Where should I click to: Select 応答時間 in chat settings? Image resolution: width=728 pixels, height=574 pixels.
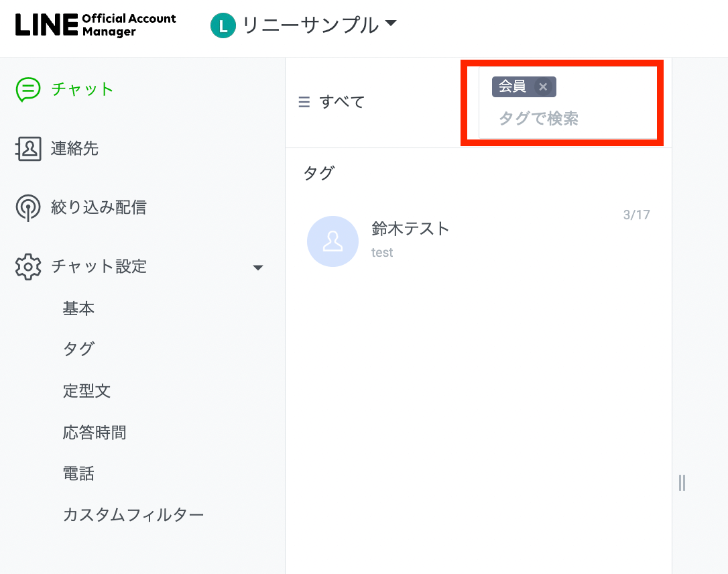[95, 433]
